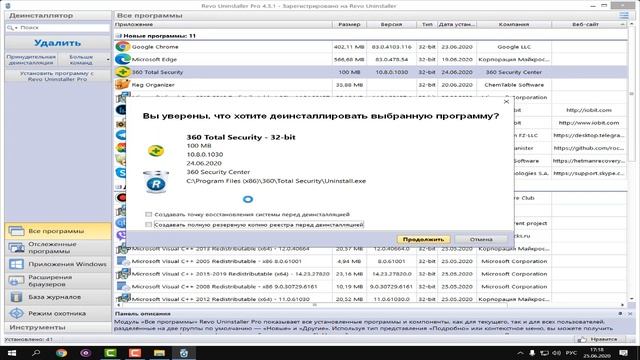The height and width of the screenshot is (360, 640).
Task: Click the Microsoft Edge program icon
Action: [122, 59]
